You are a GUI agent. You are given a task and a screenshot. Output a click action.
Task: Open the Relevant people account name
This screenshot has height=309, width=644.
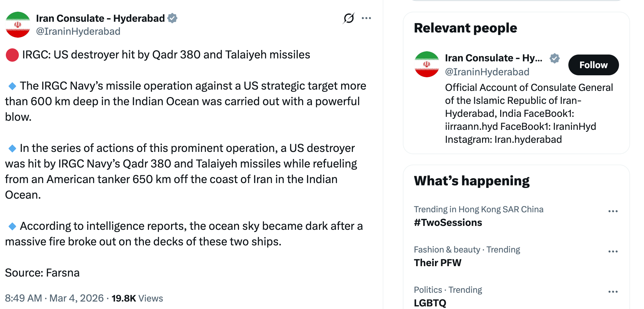pos(493,58)
